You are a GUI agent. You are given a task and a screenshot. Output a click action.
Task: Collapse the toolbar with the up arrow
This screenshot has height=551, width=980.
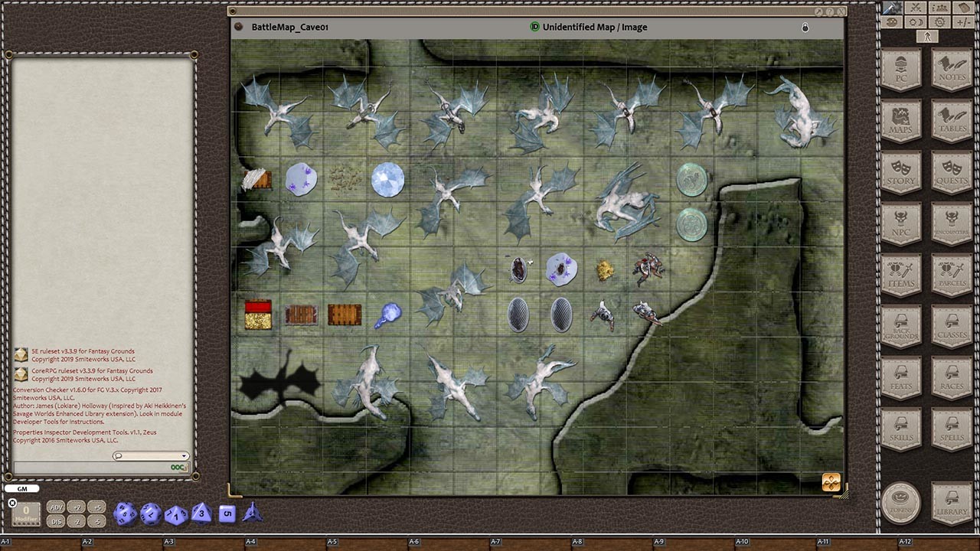click(926, 35)
